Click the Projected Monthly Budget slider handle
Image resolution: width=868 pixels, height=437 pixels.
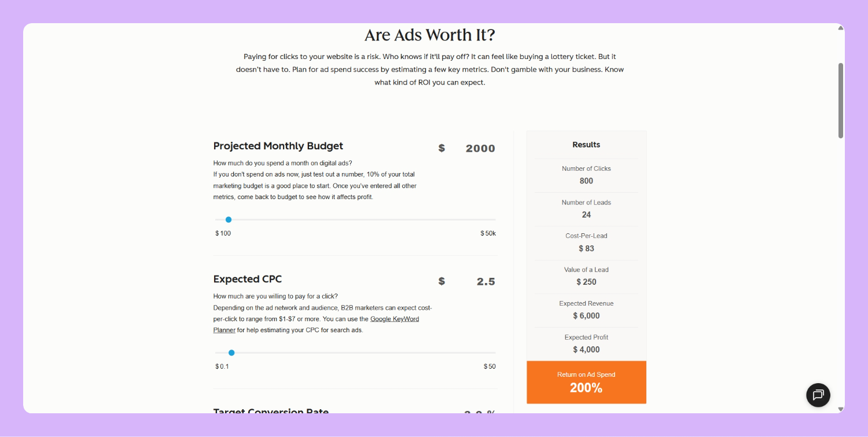click(229, 220)
